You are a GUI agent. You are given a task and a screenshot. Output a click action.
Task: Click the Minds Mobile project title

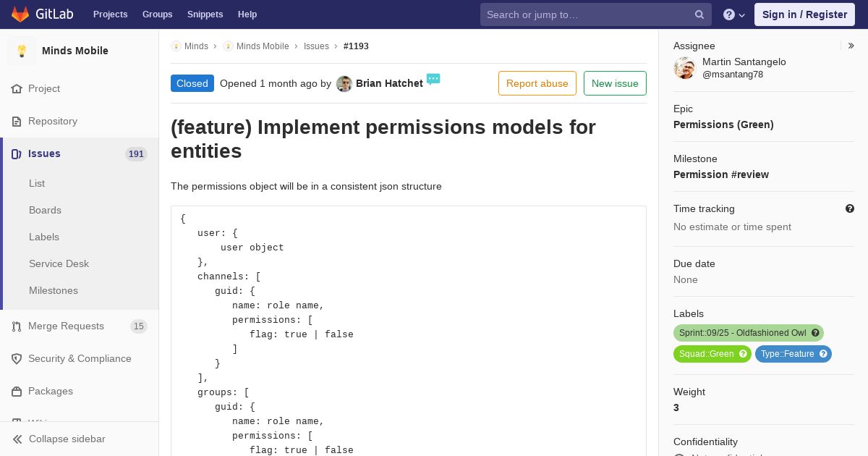pos(75,51)
